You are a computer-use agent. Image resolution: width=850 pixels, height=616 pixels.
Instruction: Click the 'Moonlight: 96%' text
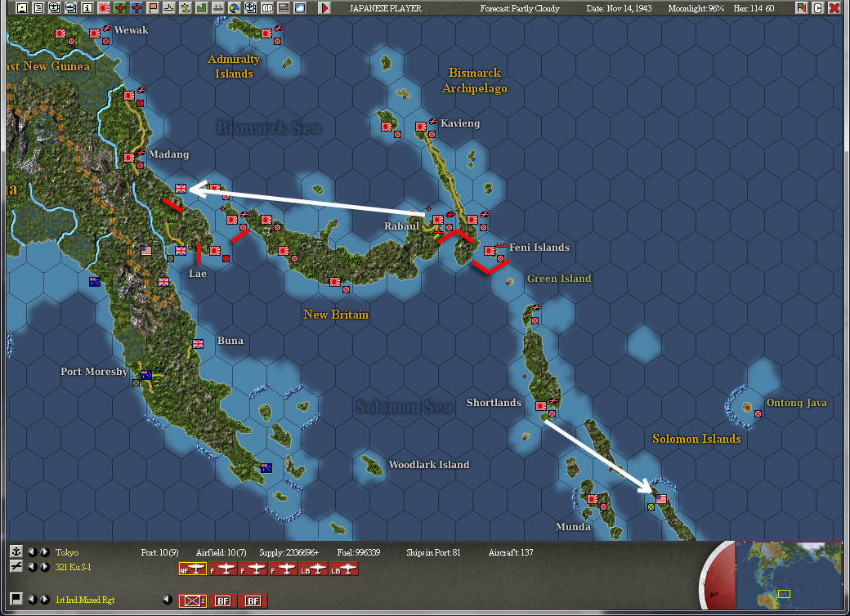point(696,8)
